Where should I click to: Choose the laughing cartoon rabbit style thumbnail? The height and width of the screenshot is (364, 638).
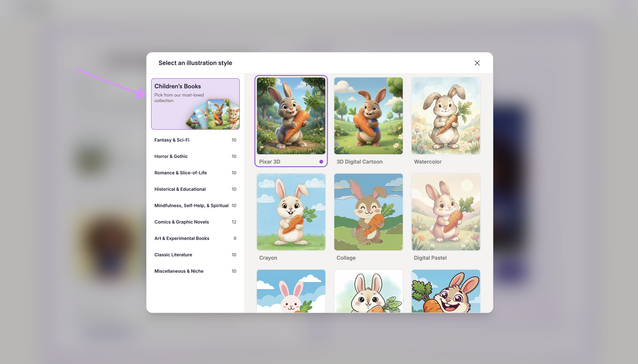pos(445,291)
